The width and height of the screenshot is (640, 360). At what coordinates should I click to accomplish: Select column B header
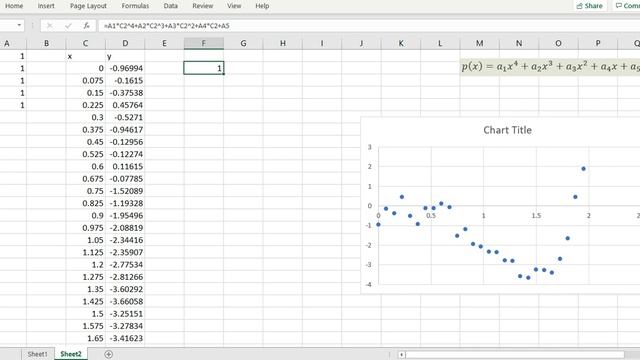(x=46, y=43)
